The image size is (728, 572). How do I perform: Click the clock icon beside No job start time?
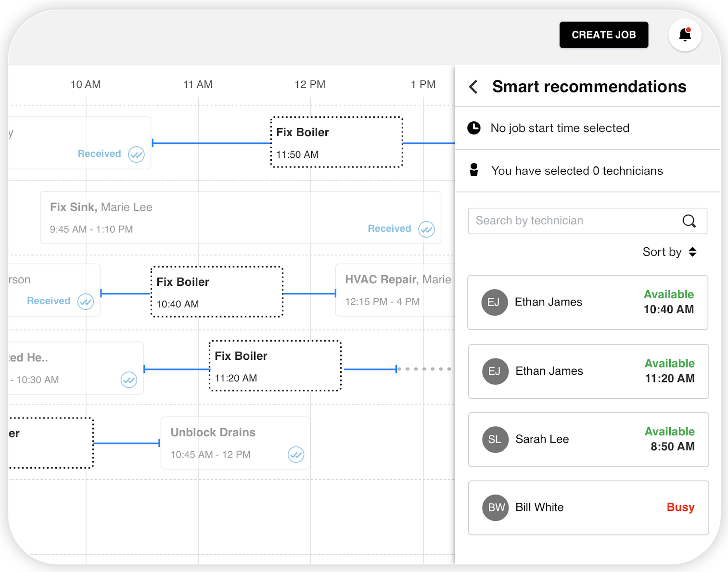(474, 128)
